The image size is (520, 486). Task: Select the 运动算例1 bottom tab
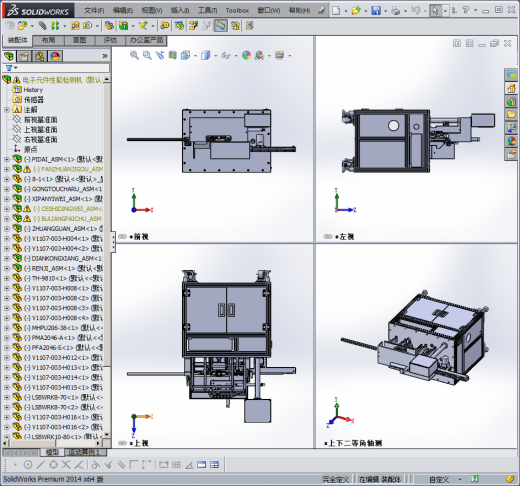click(x=84, y=452)
